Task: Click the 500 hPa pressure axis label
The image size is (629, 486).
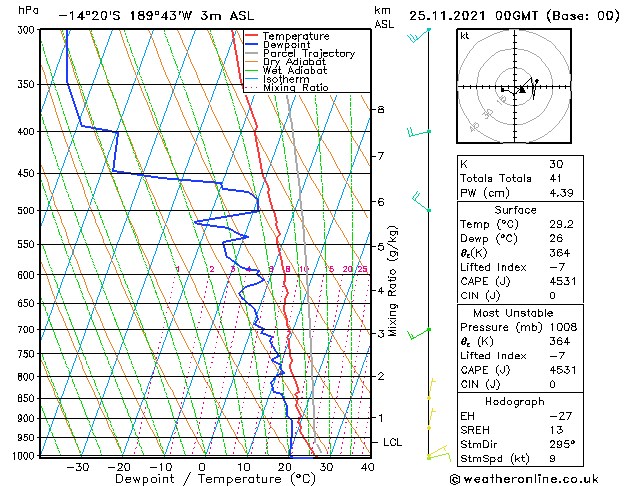Action: point(26,211)
